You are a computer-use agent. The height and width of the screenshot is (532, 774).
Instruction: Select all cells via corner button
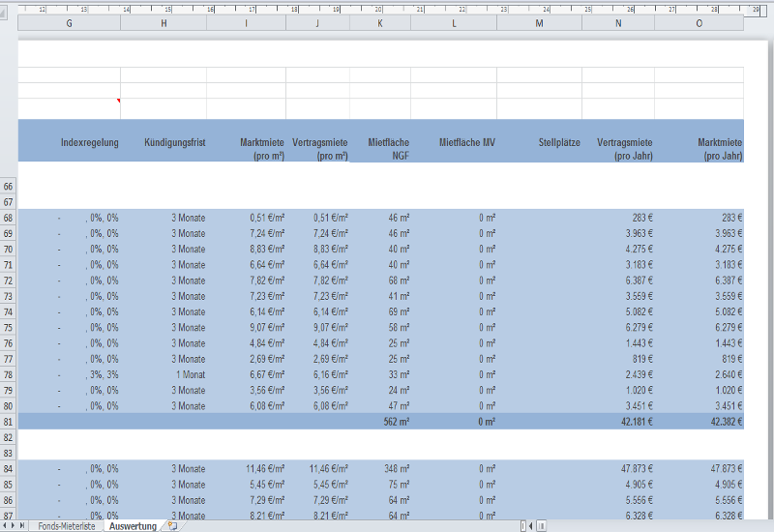4,13
